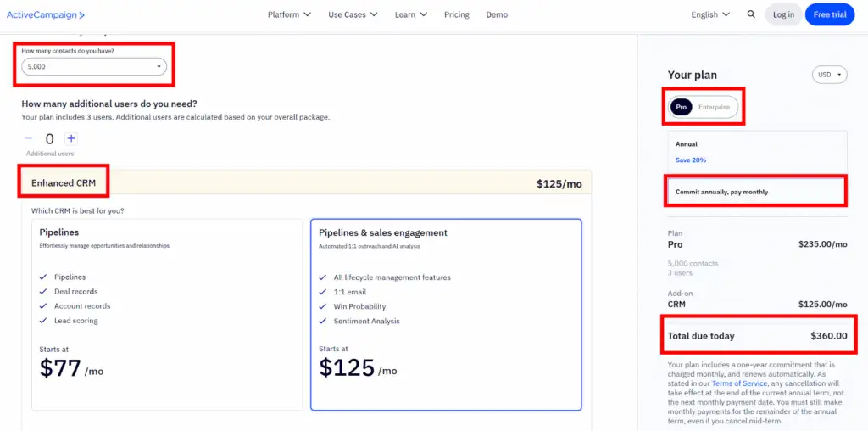Click the ActiveCampaign logo
This screenshot has width=868, height=431.
point(46,15)
